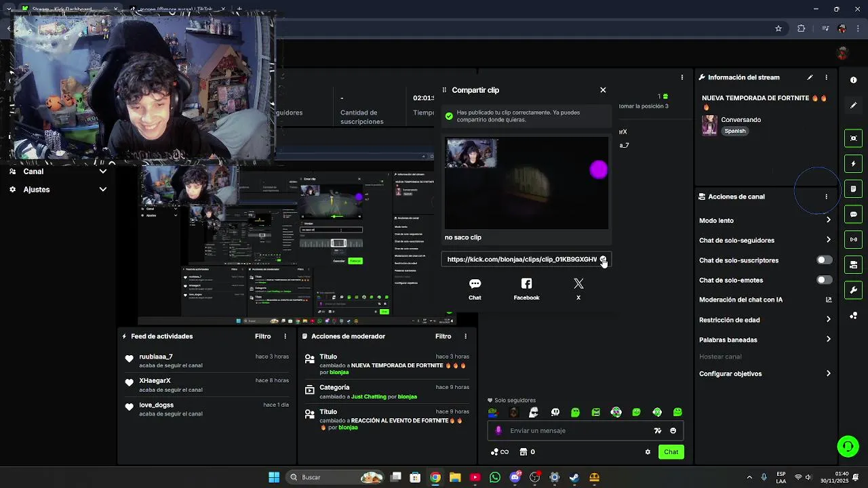Open Just Chatting category link
Viewport: 868px width, 488px height.
(369, 396)
